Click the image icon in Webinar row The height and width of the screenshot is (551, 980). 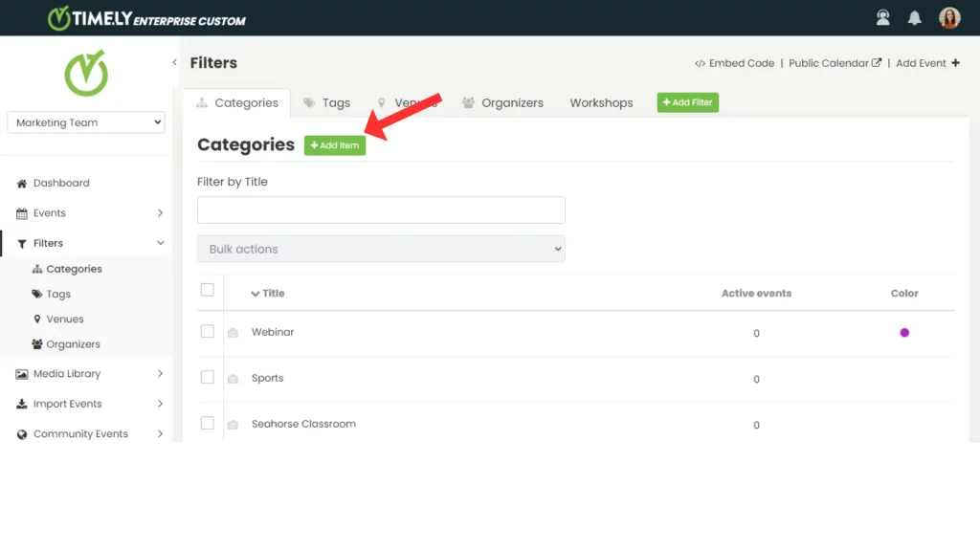coord(234,333)
